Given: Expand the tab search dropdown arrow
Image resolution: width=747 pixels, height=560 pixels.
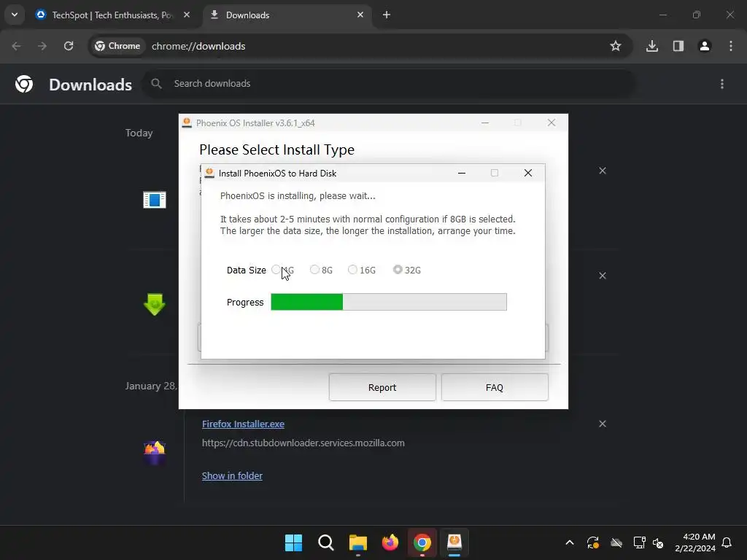Looking at the screenshot, I should [15, 15].
